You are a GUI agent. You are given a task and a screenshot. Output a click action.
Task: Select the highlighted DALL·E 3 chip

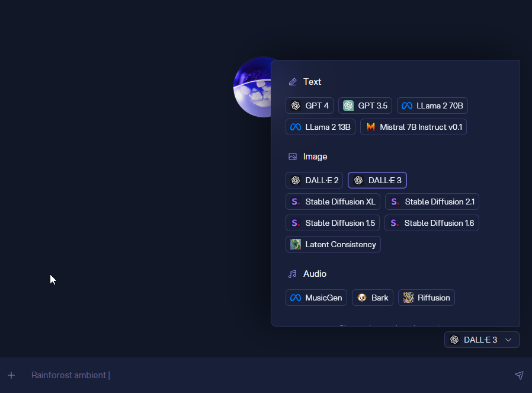(x=377, y=180)
